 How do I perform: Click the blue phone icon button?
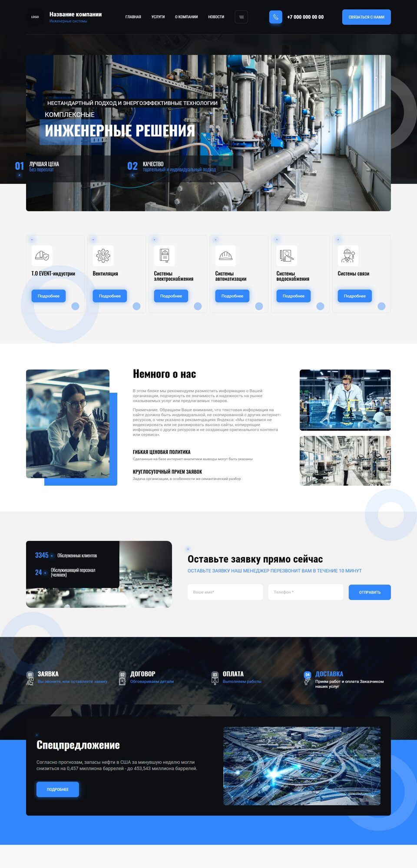coord(275,17)
